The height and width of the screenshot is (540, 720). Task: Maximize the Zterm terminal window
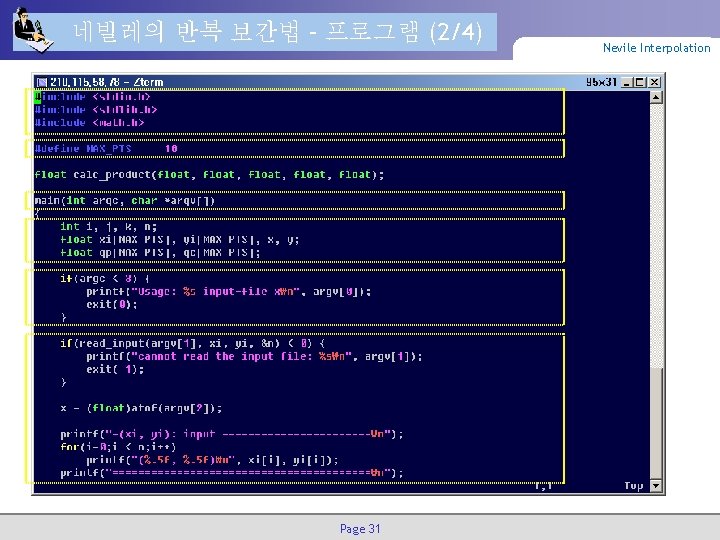click(x=640, y=82)
